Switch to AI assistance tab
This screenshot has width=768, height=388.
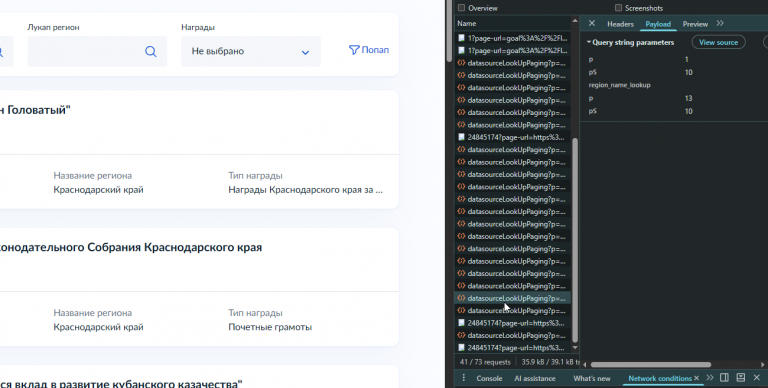(x=535, y=378)
